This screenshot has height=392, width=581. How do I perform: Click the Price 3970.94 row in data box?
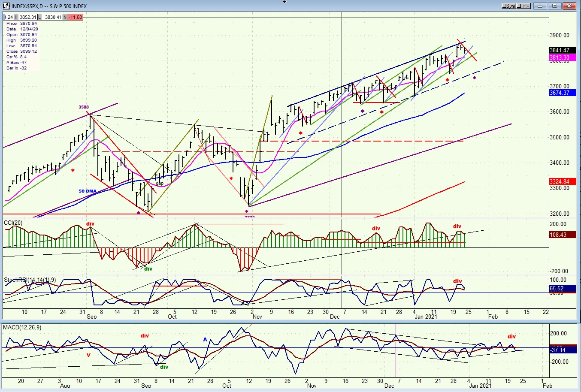pyautogui.click(x=21, y=24)
